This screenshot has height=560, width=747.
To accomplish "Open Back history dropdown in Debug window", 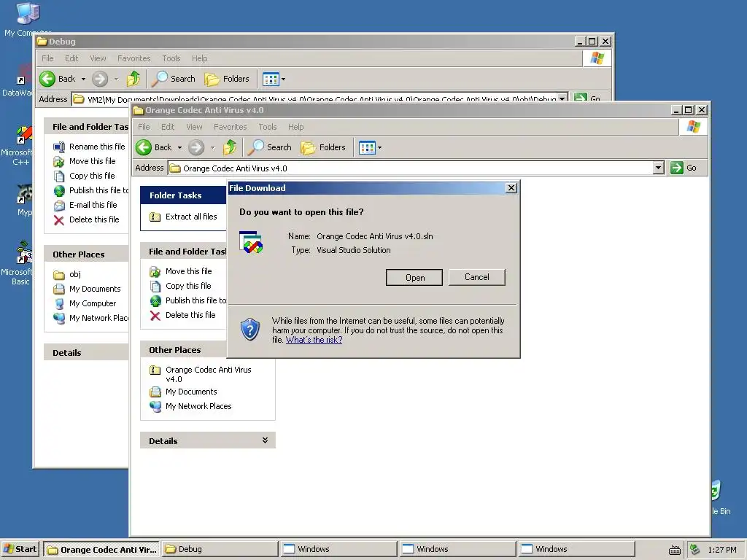I will (x=83, y=79).
